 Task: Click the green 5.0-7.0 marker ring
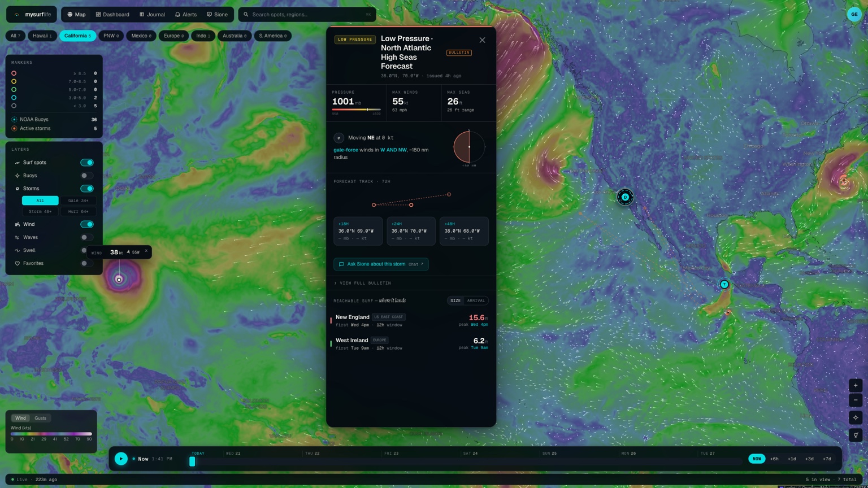pyautogui.click(x=14, y=89)
